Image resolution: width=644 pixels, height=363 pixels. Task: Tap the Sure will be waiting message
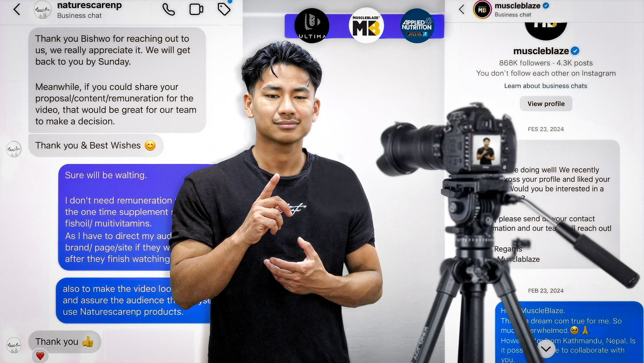[x=106, y=175]
